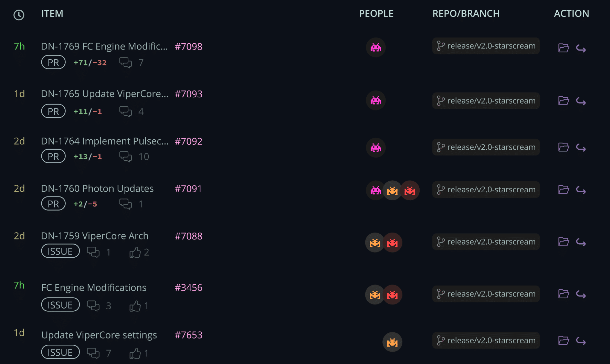The height and width of the screenshot is (364, 610).
Task: Click thumbs-up icon on Update ViperCore settings
Action: (x=135, y=354)
